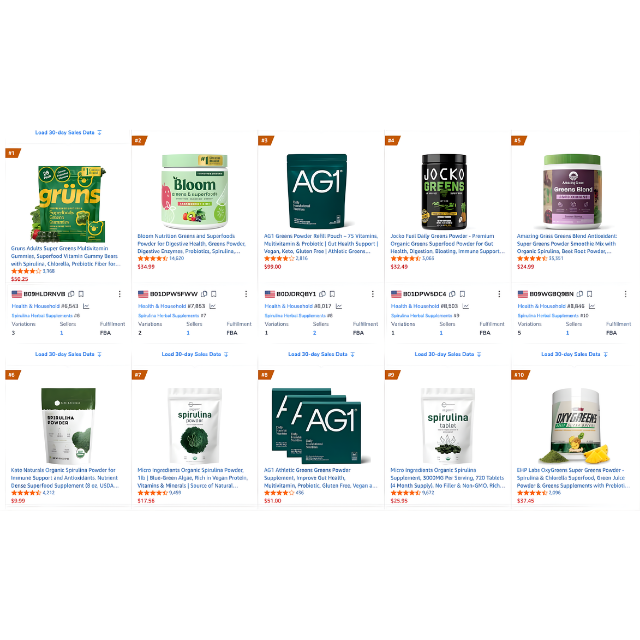640x640 pixels.
Task: Bookmark the Jocko Greens listing
Action: coord(462,294)
